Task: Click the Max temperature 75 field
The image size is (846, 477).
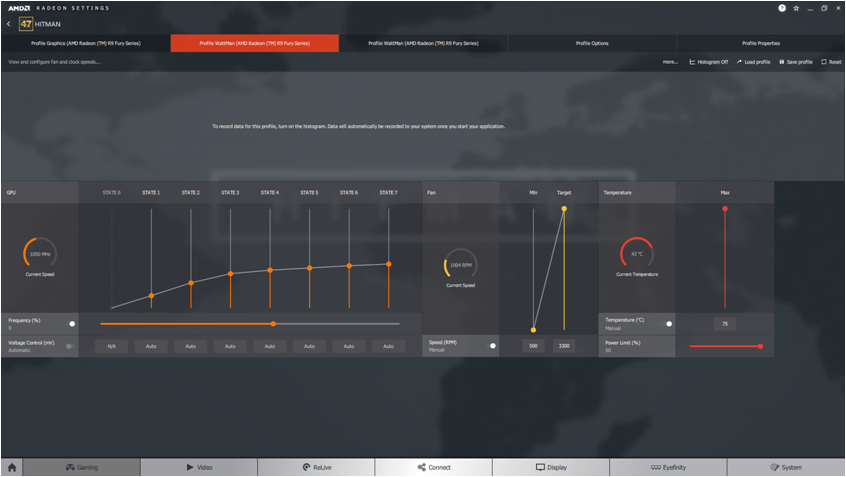Action: point(725,324)
